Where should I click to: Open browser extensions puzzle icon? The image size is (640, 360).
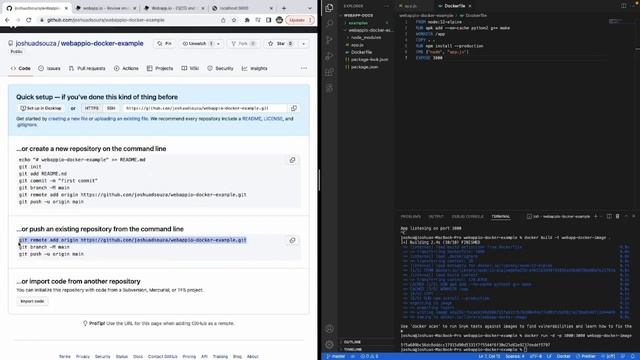tap(247, 20)
